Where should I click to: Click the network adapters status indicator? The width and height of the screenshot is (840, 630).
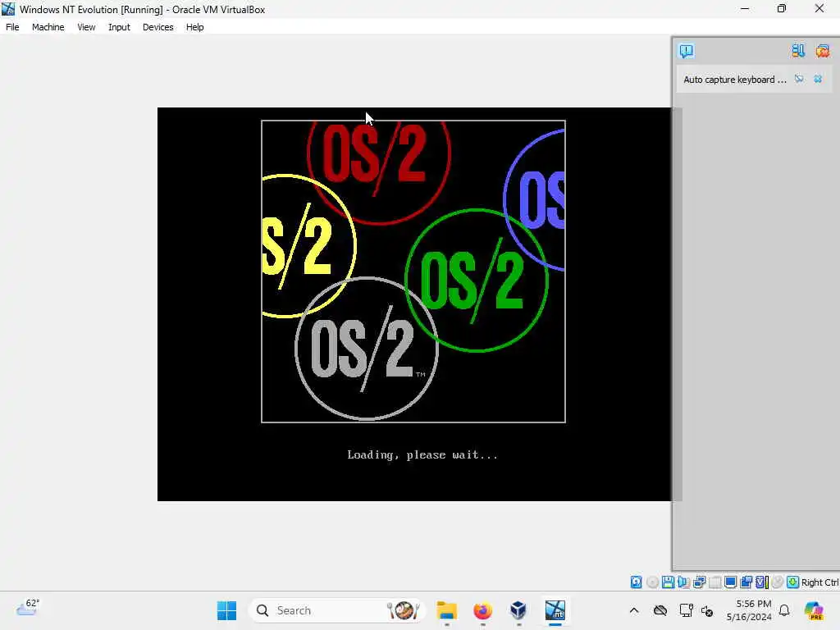pyautogui.click(x=699, y=582)
